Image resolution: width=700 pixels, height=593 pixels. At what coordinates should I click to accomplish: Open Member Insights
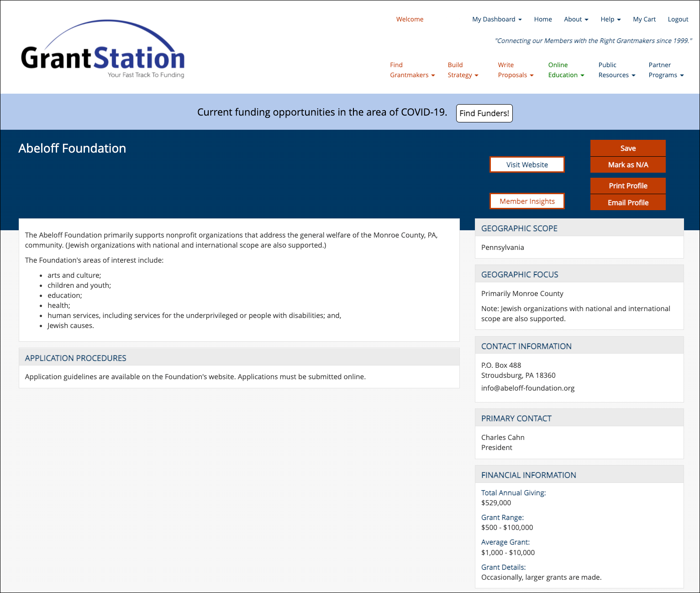(x=527, y=201)
